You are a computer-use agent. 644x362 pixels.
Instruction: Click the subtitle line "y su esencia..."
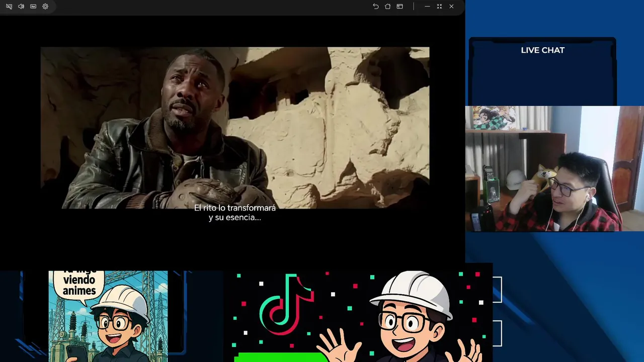point(235,218)
